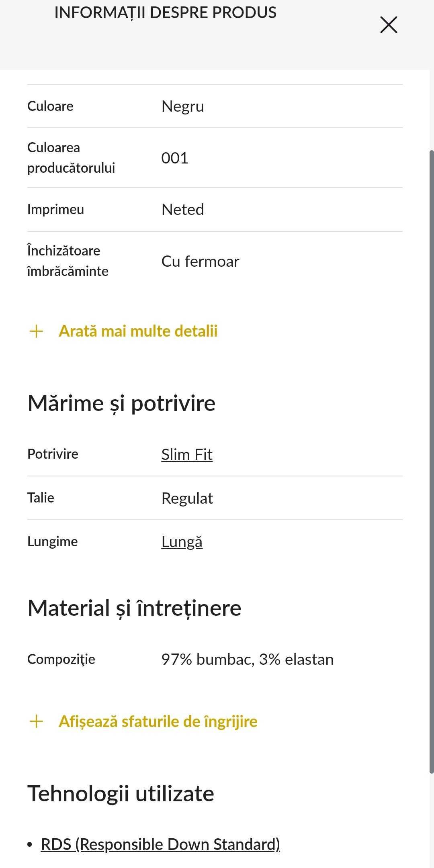
Task: Click the manufacturer color code 001
Action: [x=175, y=158]
